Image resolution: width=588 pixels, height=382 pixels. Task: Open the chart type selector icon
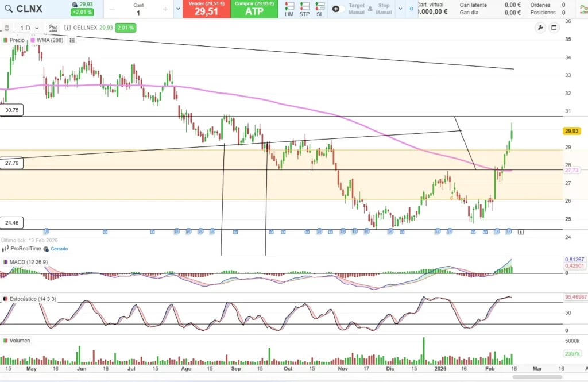[53, 28]
